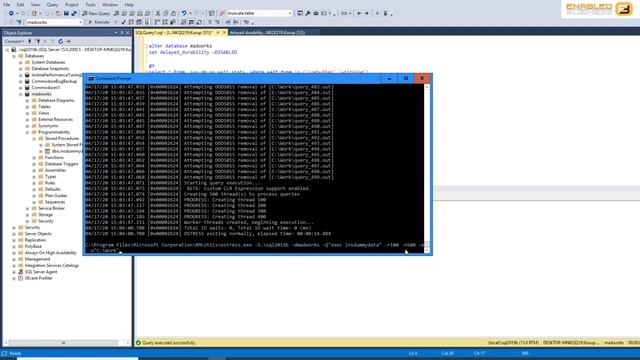Viewport: 640px width, 360px height.
Task: Select the External Resources folder
Action: click(56, 119)
